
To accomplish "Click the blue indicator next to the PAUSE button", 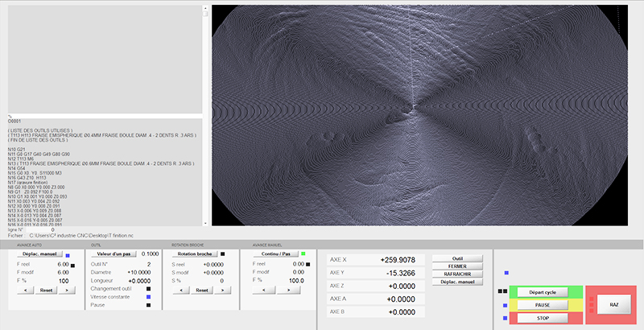I will pyautogui.click(x=506, y=305).
